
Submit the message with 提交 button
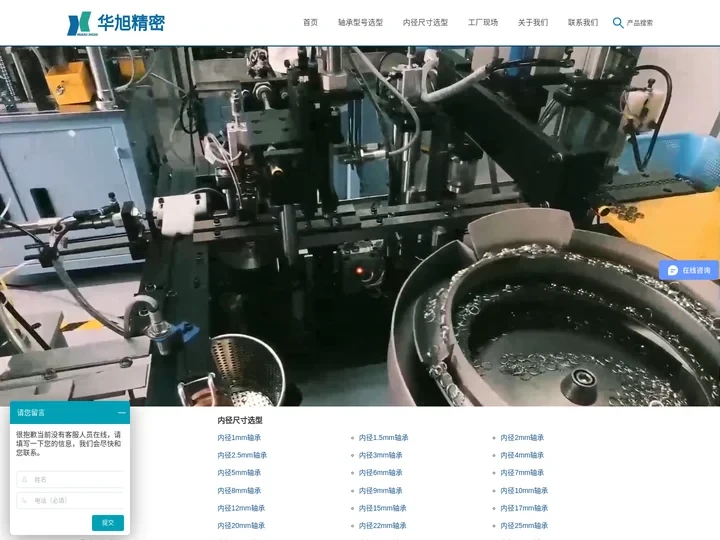click(107, 523)
